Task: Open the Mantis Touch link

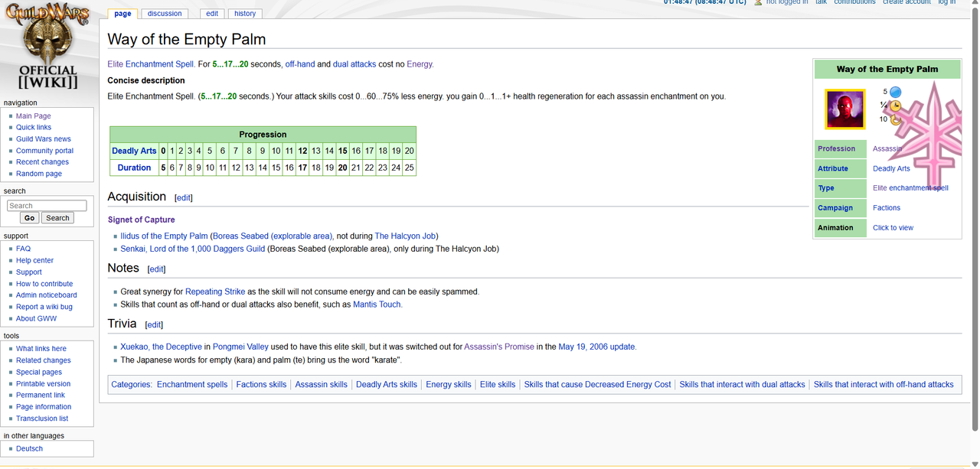Action: tap(377, 305)
